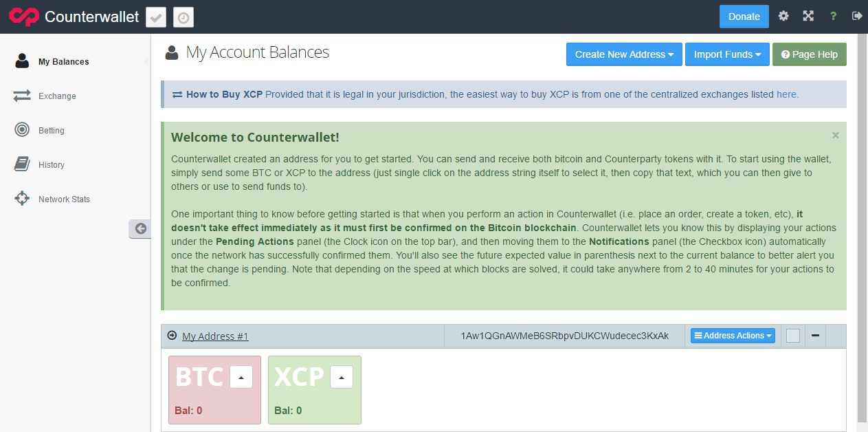Click the 'Bal: 0' text on XCP card
868x432 pixels.
[x=288, y=411]
